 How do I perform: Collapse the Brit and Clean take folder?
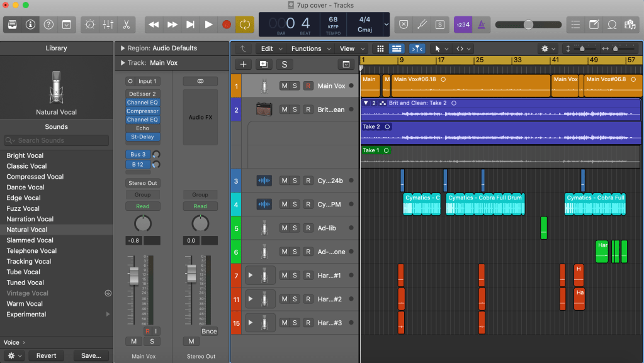(366, 103)
